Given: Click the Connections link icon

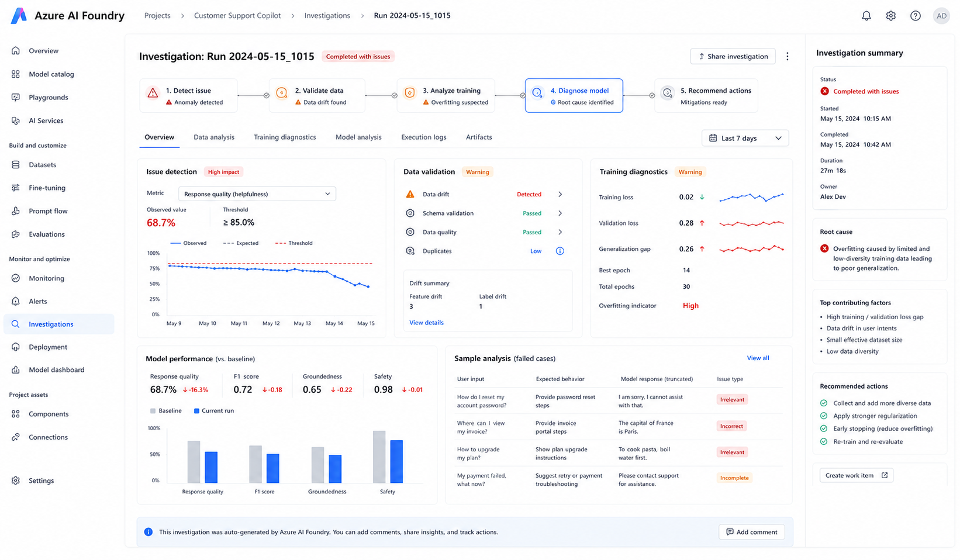Looking at the screenshot, I should tap(16, 437).
